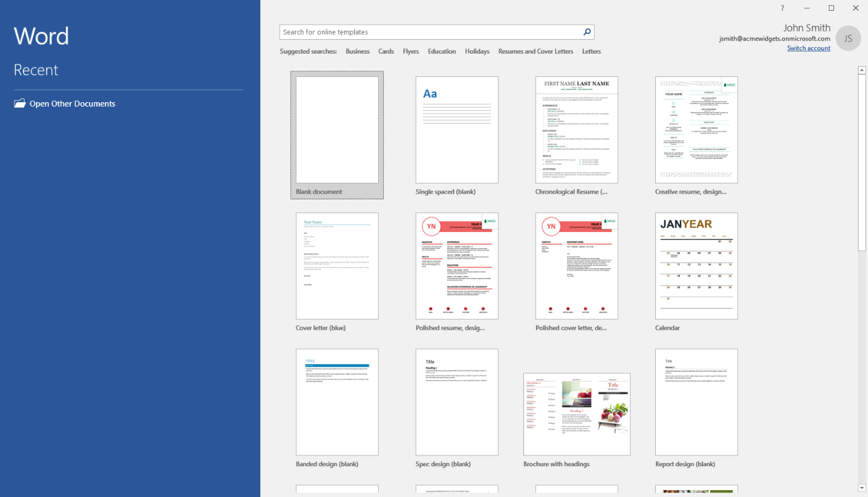Choose the Polished resume template
This screenshot has height=497, width=868.
point(457,271)
